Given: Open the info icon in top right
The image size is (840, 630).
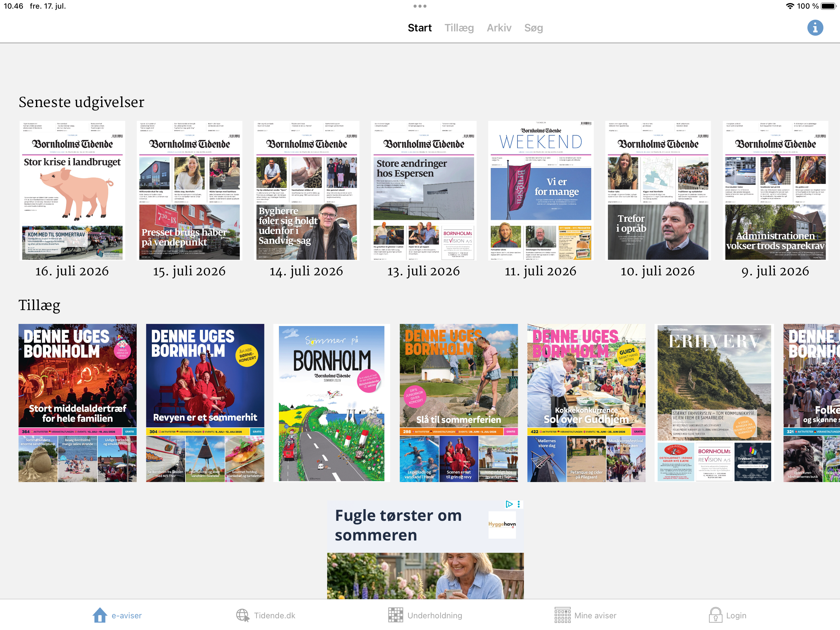Looking at the screenshot, I should click(x=815, y=28).
